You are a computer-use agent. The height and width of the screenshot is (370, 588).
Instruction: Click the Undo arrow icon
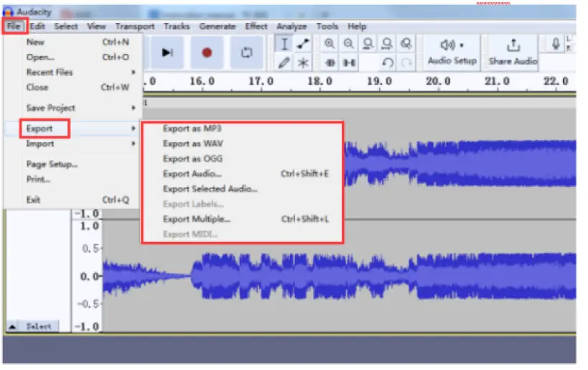pyautogui.click(x=388, y=63)
